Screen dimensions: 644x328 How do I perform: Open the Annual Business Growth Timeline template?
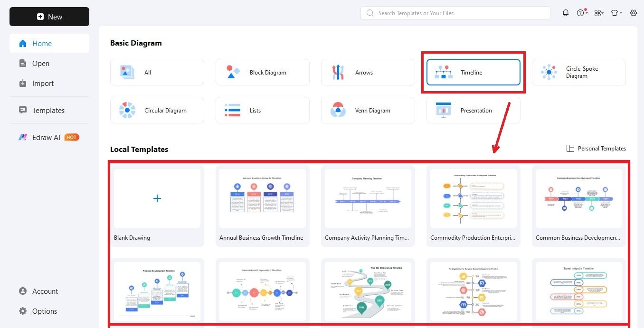pos(263,198)
